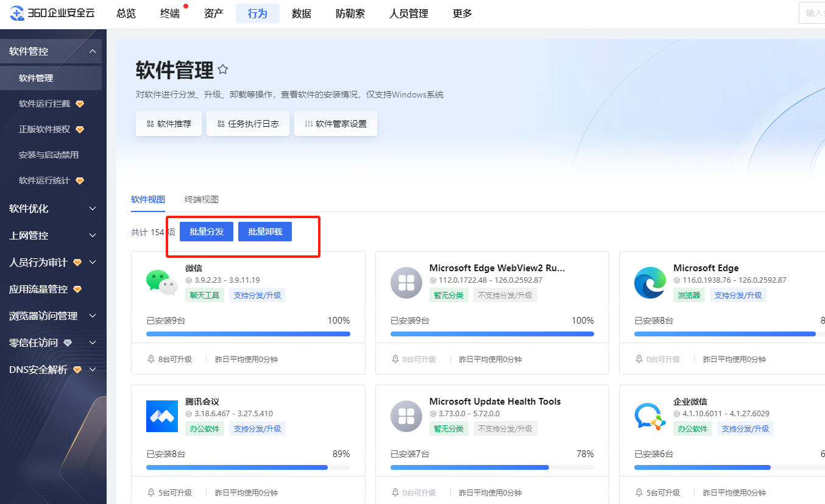This screenshot has width=825, height=504.
Task: Click the search input at top right
Action: tap(812, 13)
